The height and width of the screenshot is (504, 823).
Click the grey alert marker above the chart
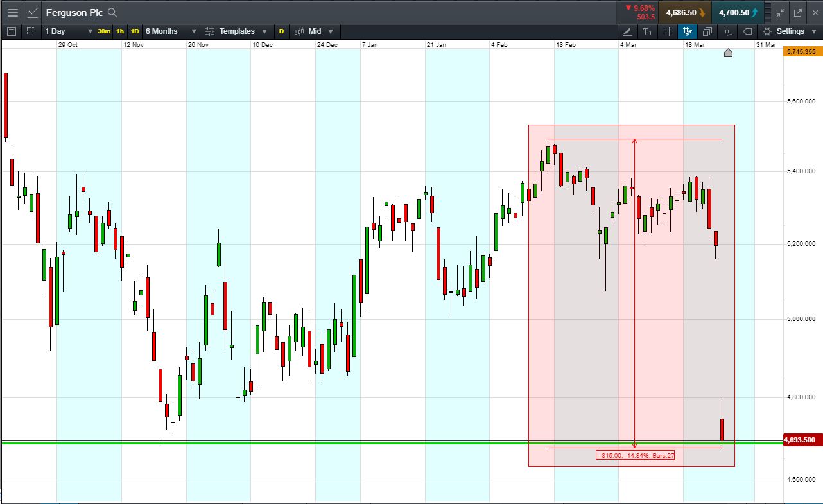728,53
